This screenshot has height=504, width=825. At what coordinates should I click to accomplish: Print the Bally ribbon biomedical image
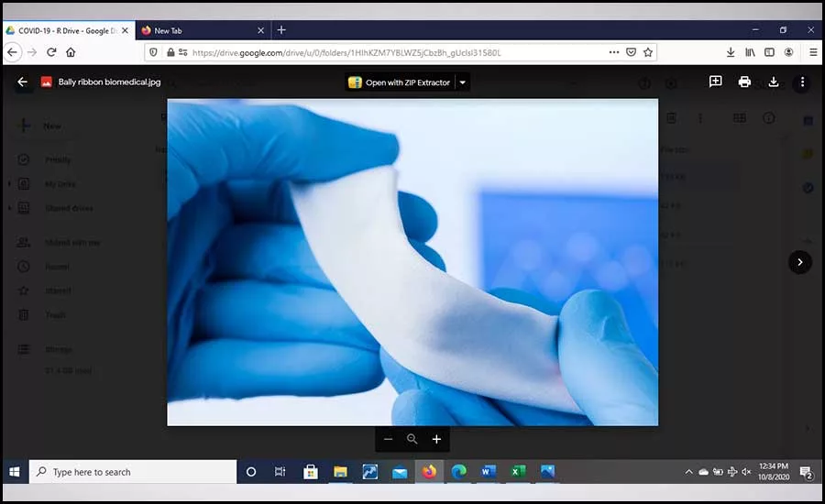point(744,82)
